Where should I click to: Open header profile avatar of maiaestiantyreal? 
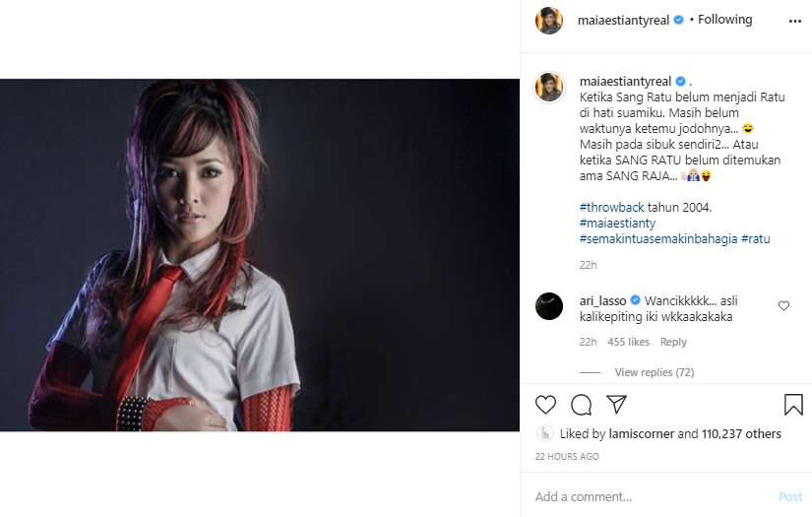(x=549, y=21)
